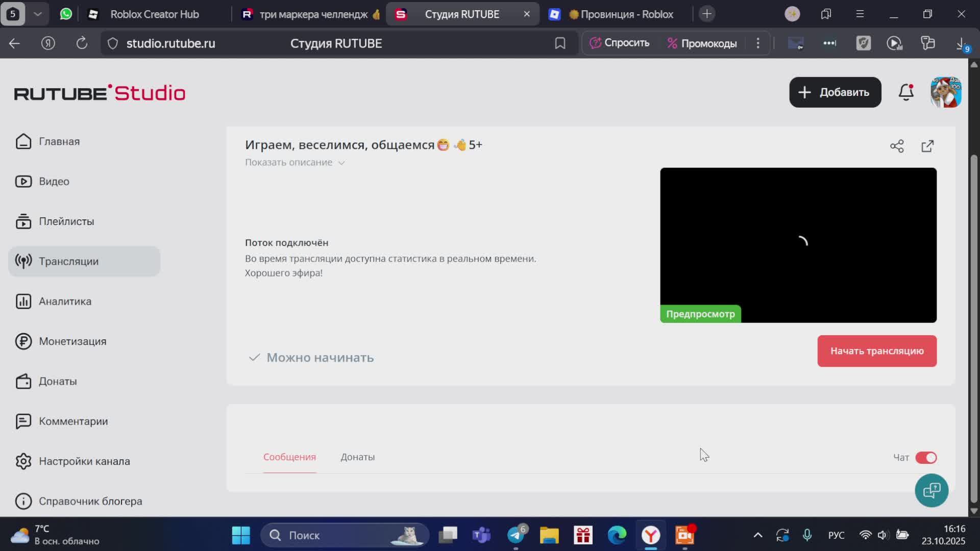
Task: Open the Плейлисты section
Action: (66, 221)
